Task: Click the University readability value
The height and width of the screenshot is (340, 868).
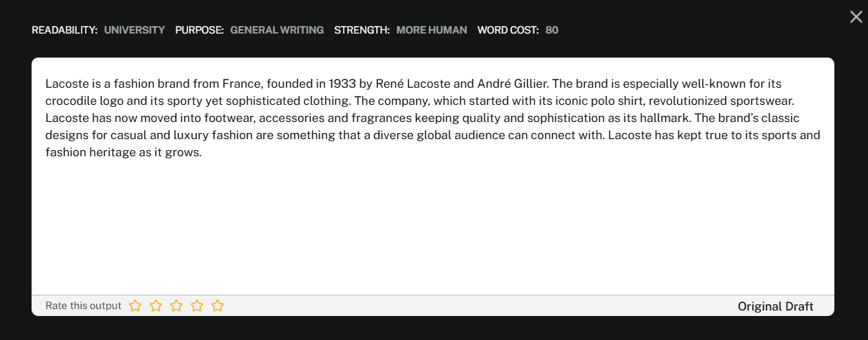Action: pyautogui.click(x=134, y=30)
